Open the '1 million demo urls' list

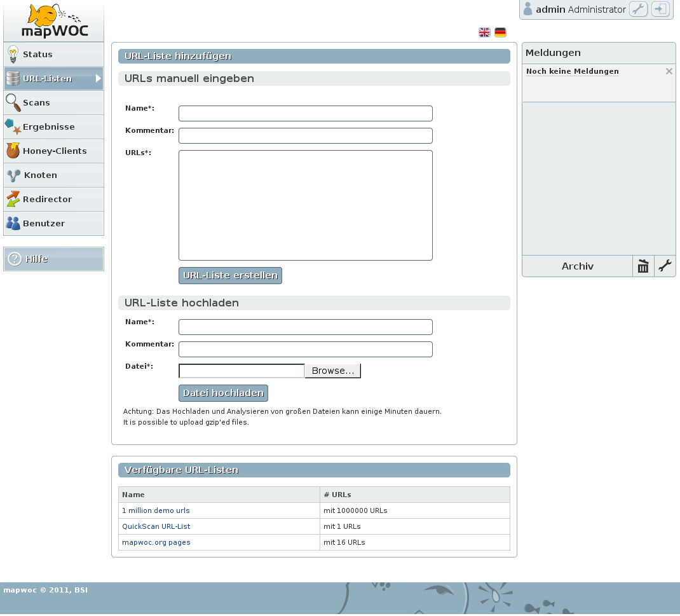pos(156,510)
